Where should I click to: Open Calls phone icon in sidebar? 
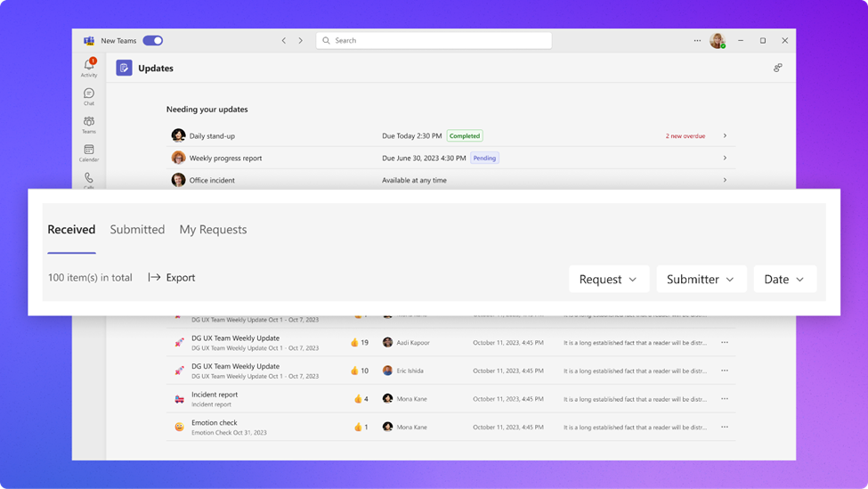[88, 178]
